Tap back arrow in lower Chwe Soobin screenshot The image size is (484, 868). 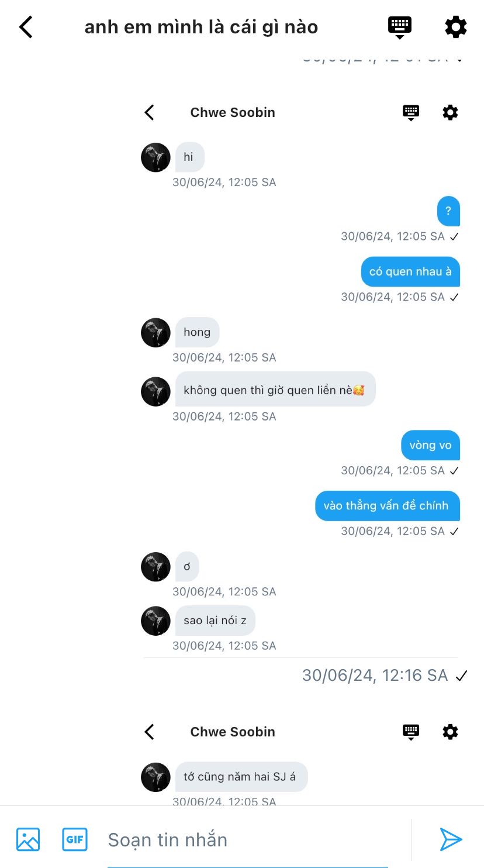pos(150,732)
